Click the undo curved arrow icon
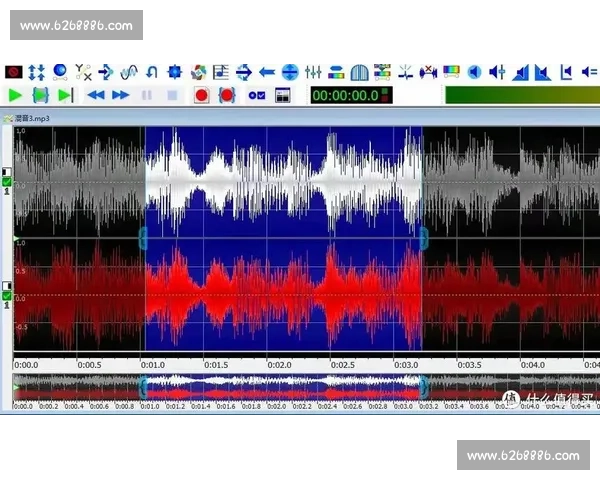The width and height of the screenshot is (600, 480). (x=152, y=72)
